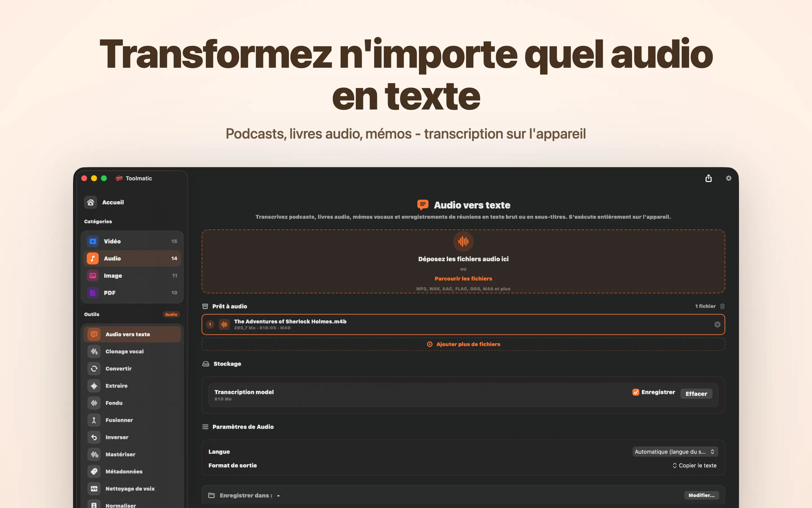The image size is (812, 508).
Task: Toggle the Enregistrer checkbox
Action: [636, 392]
